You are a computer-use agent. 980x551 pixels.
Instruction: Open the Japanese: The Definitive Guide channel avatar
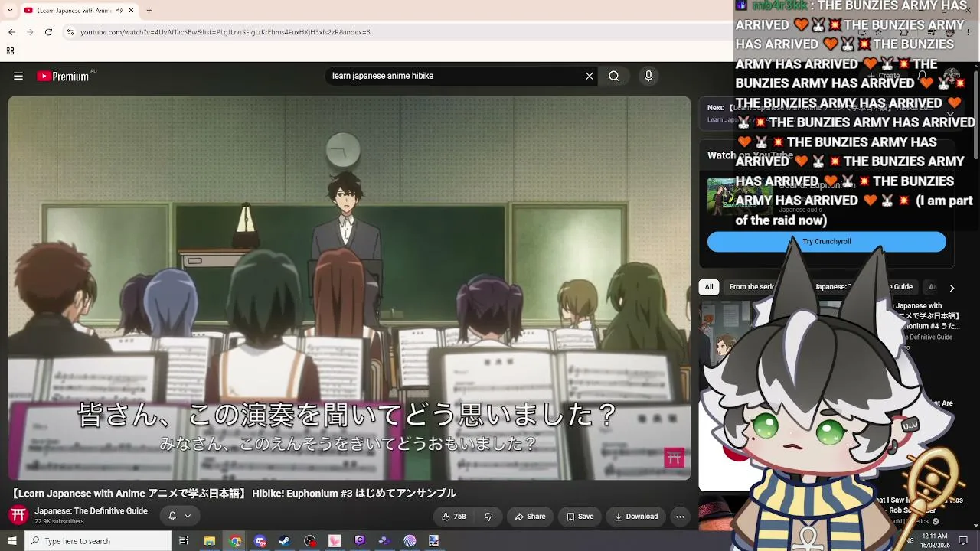[x=18, y=515]
